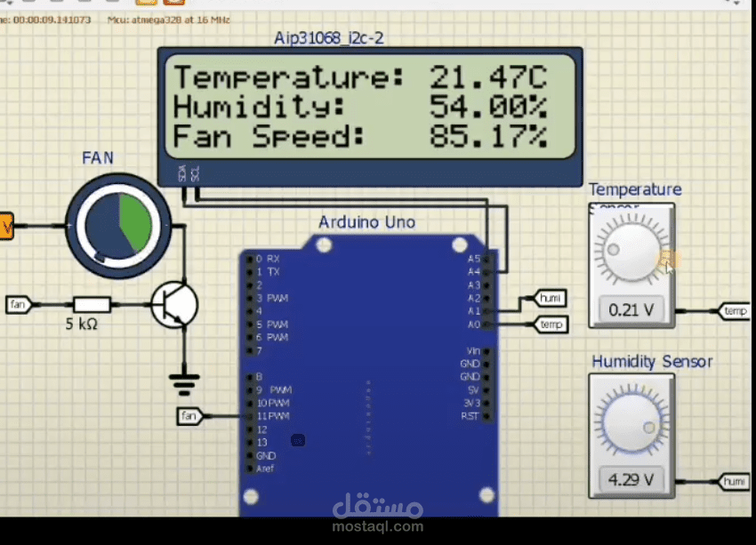The image size is (756, 545).
Task: Select the fan terminal near pin 11
Action: pos(188,416)
